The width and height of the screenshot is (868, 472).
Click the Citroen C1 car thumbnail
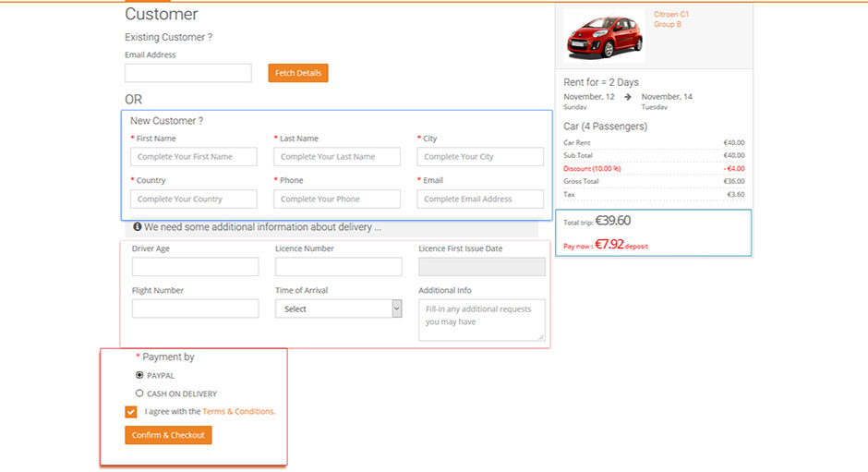(x=604, y=35)
